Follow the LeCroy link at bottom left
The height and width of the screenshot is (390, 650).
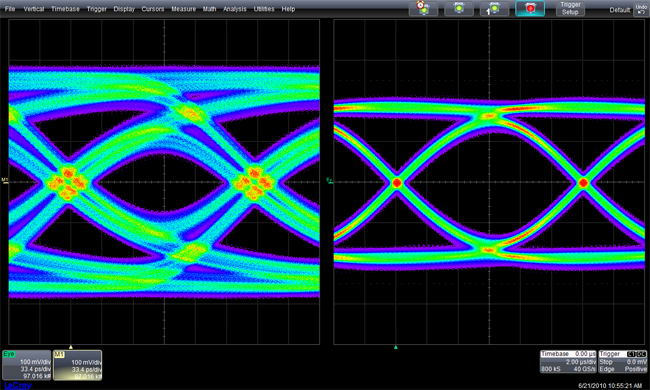click(18, 385)
